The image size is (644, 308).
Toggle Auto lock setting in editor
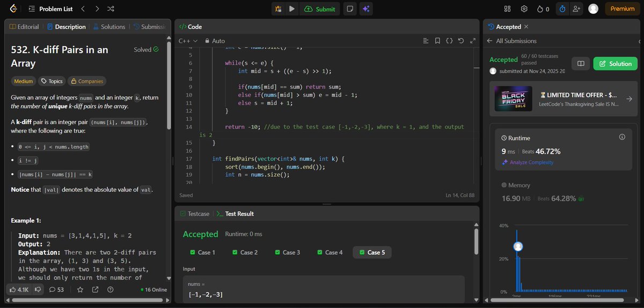(215, 41)
